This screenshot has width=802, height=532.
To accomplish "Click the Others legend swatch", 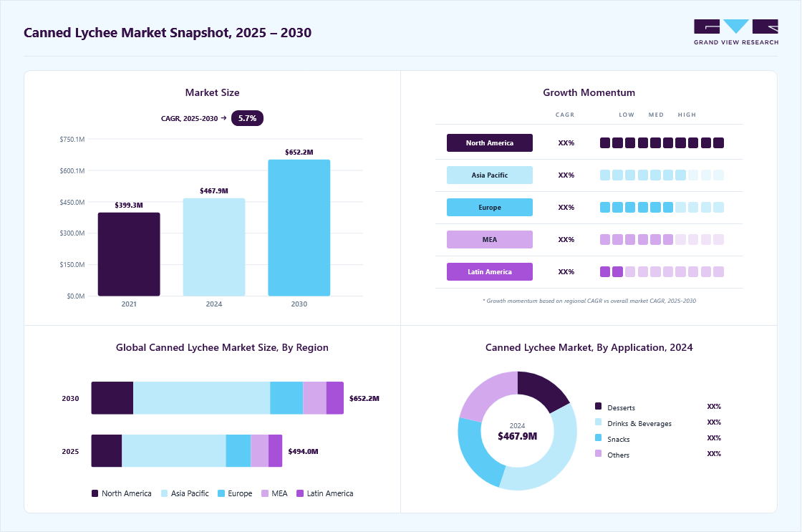I will coord(598,454).
